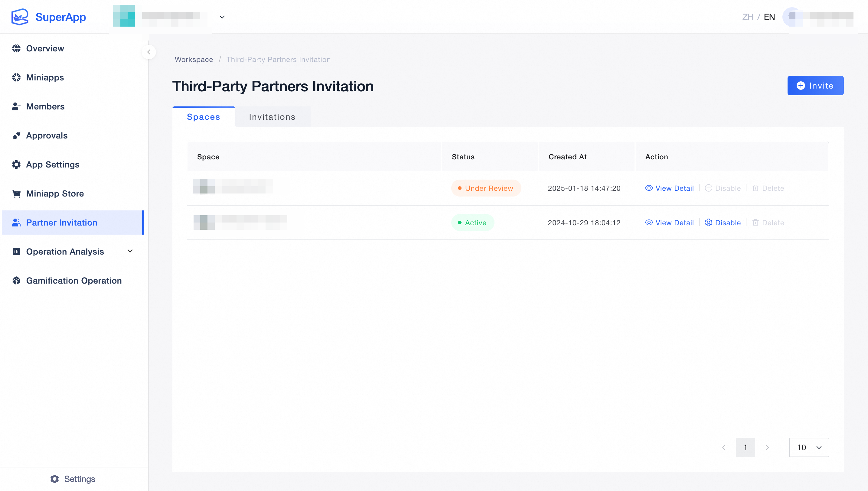The width and height of the screenshot is (868, 491).
Task: Click the Workspace breadcrumb link
Action: pos(194,60)
